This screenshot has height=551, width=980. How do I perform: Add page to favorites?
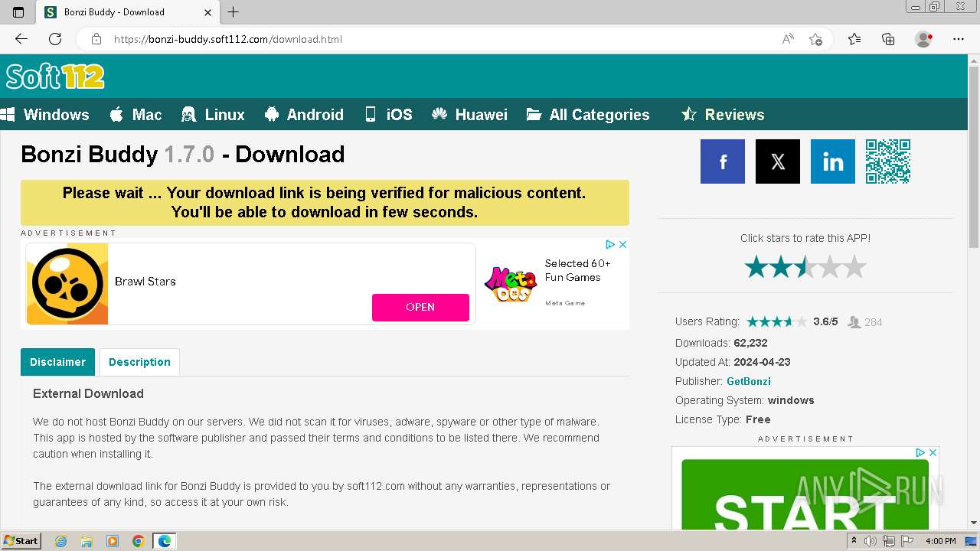pos(815,39)
